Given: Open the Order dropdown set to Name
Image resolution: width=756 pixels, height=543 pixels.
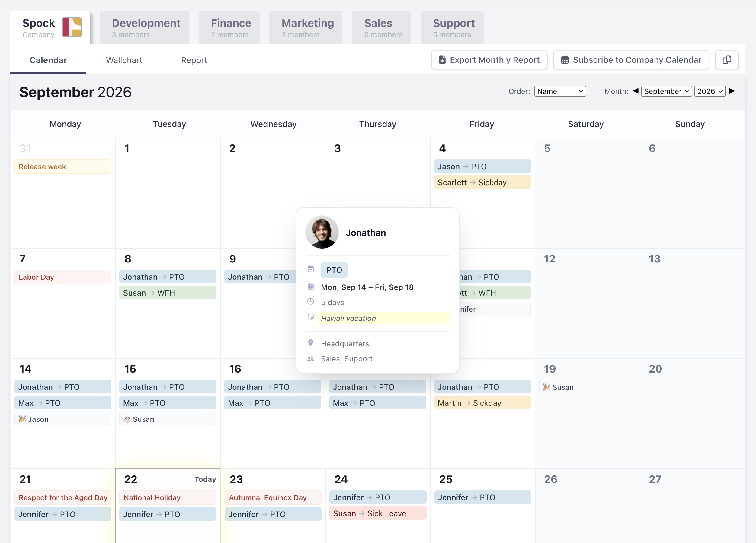Looking at the screenshot, I should click(560, 91).
